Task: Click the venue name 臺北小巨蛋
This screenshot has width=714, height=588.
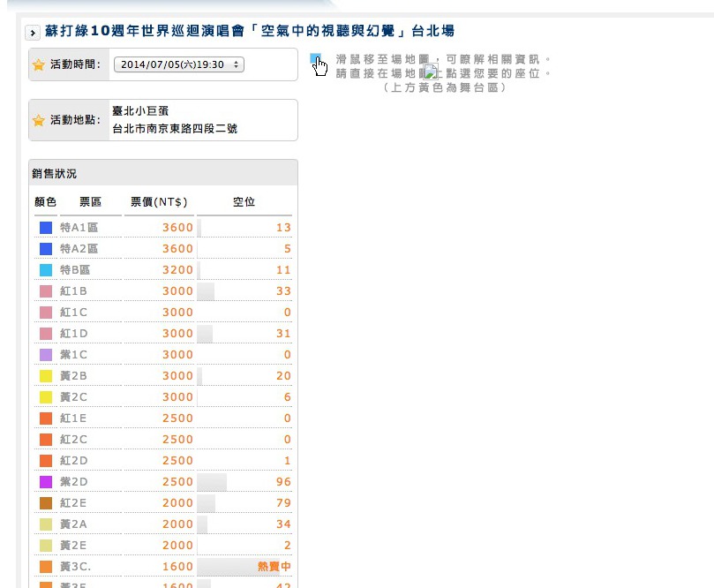Action: [x=140, y=110]
